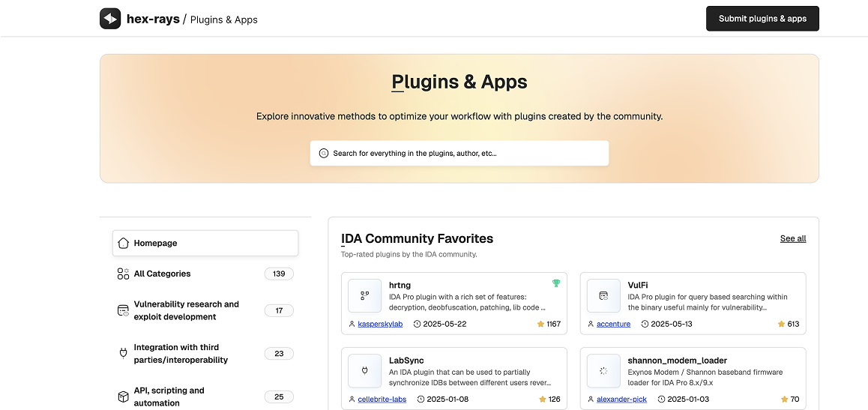Open Vulnerability research and exploit development category
The height and width of the screenshot is (410, 868).
point(205,310)
